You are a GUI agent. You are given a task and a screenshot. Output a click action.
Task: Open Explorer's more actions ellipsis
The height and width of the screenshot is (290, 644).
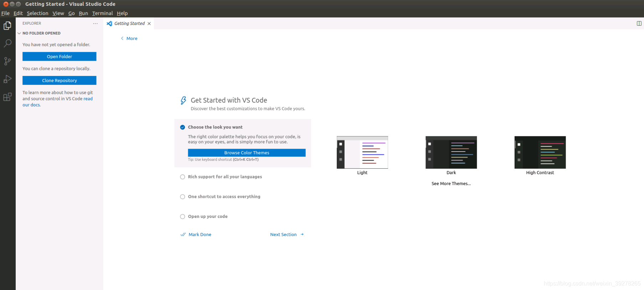[95, 24]
